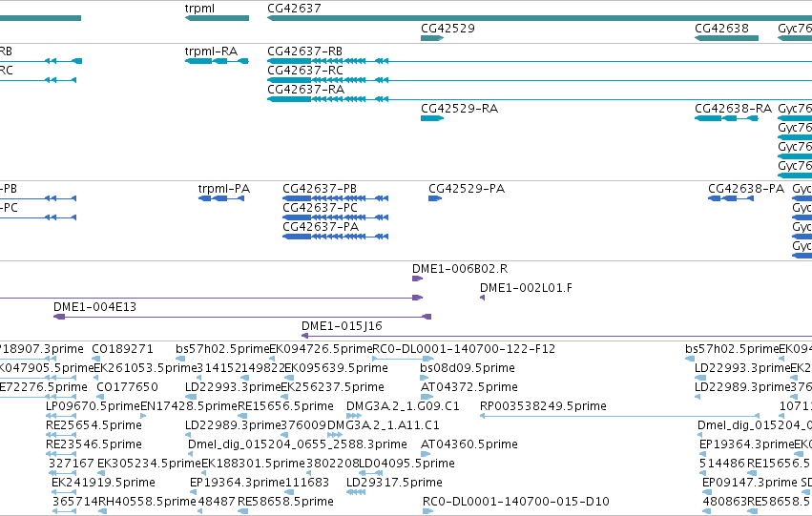Click the 480863 label
The image size is (812, 516).
coord(725,503)
